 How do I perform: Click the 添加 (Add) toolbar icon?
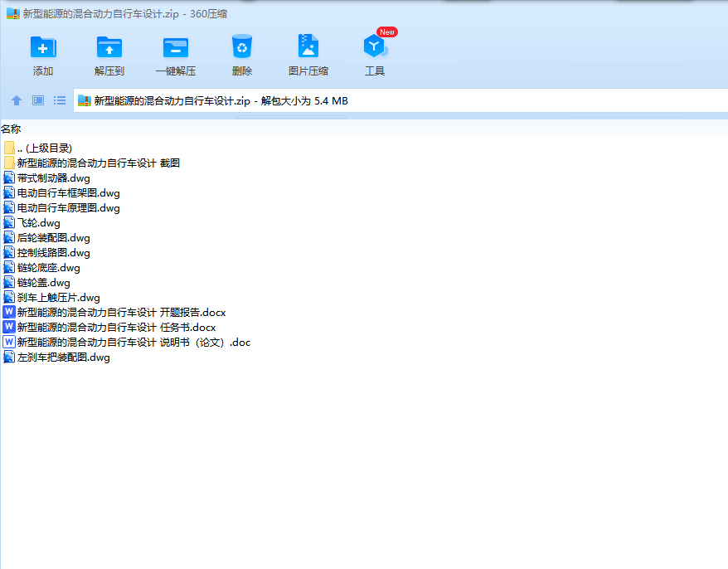coord(43,47)
